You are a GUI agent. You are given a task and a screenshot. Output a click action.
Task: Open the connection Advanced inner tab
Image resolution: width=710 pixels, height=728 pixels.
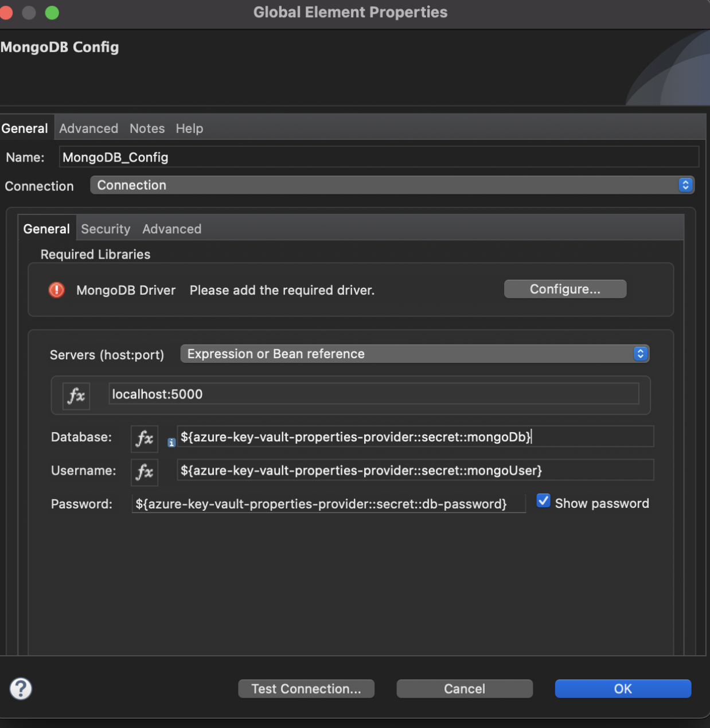pyautogui.click(x=172, y=229)
